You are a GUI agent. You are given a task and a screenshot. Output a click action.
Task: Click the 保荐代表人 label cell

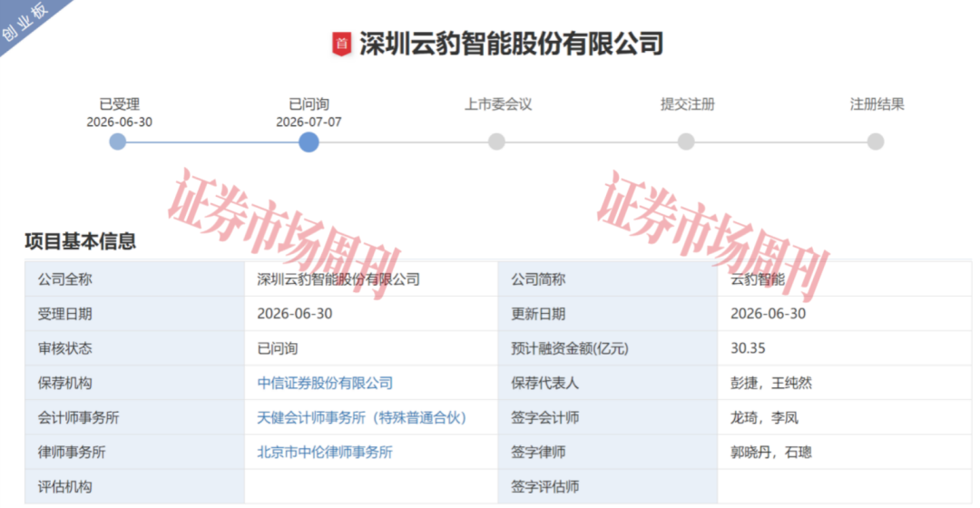point(607,383)
